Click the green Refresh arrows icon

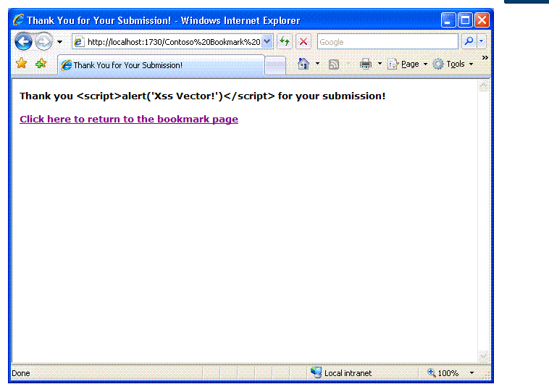[x=285, y=42]
